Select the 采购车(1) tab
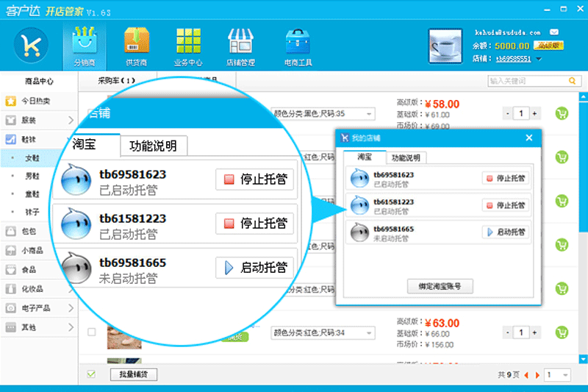Image resolution: width=588 pixels, height=392 pixels. click(x=117, y=81)
